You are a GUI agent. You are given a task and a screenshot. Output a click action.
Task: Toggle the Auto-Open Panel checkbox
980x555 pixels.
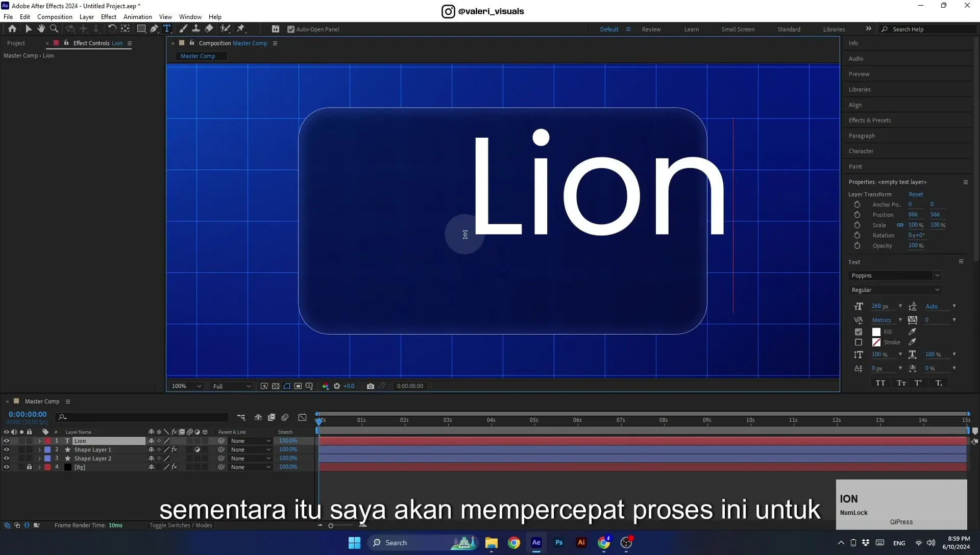[x=291, y=30]
